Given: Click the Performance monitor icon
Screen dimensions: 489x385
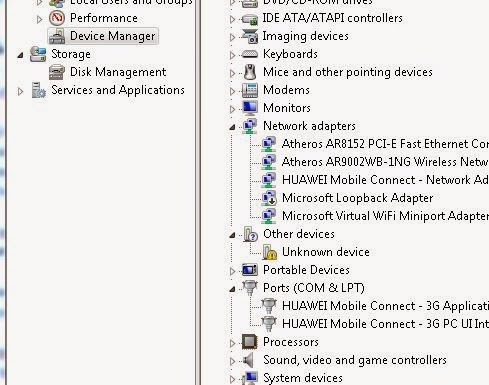Looking at the screenshot, I should click(x=57, y=18).
